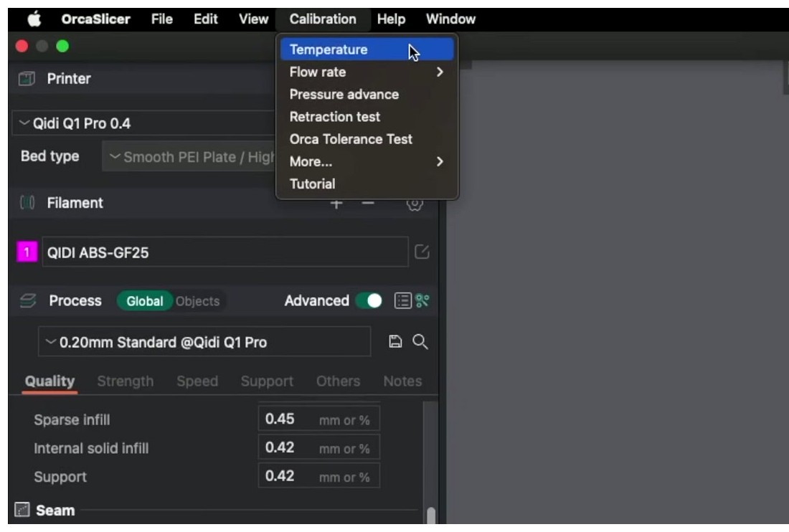Search process settings with the magnifier icon
This screenshot has width=789, height=532.
coord(420,342)
